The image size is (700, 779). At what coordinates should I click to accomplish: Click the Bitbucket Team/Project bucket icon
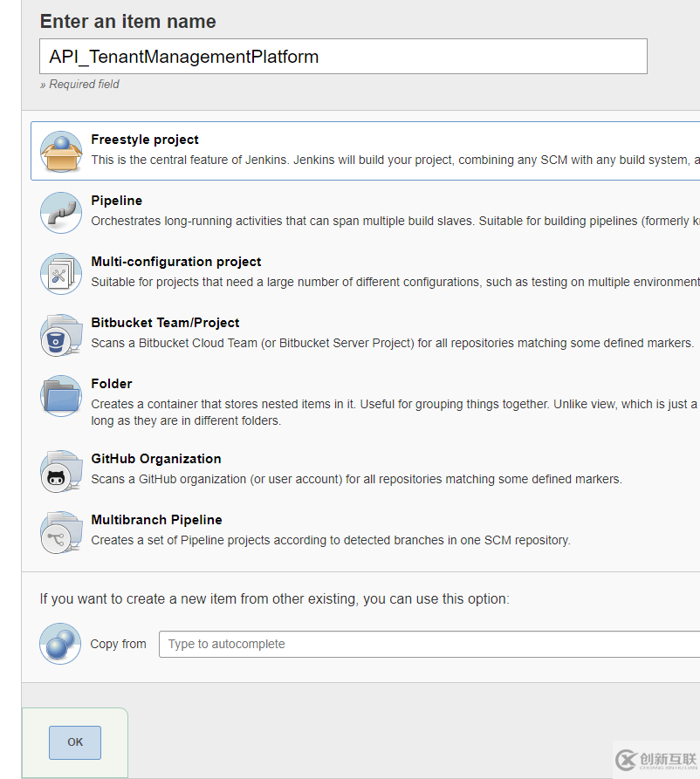point(61,335)
